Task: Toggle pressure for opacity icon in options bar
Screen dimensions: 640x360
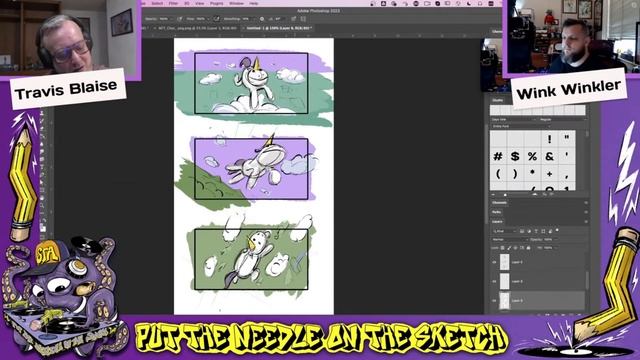Action: [180, 19]
